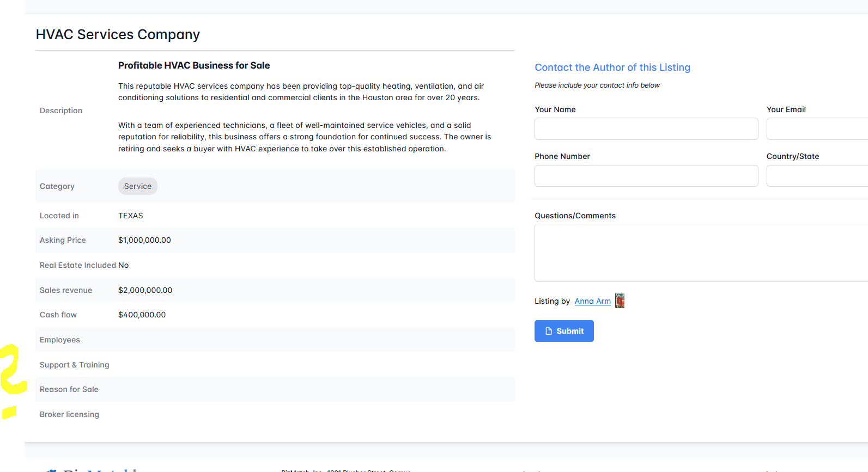Open the Anna Arm profile link
Image resolution: width=868 pixels, height=472 pixels.
click(592, 301)
